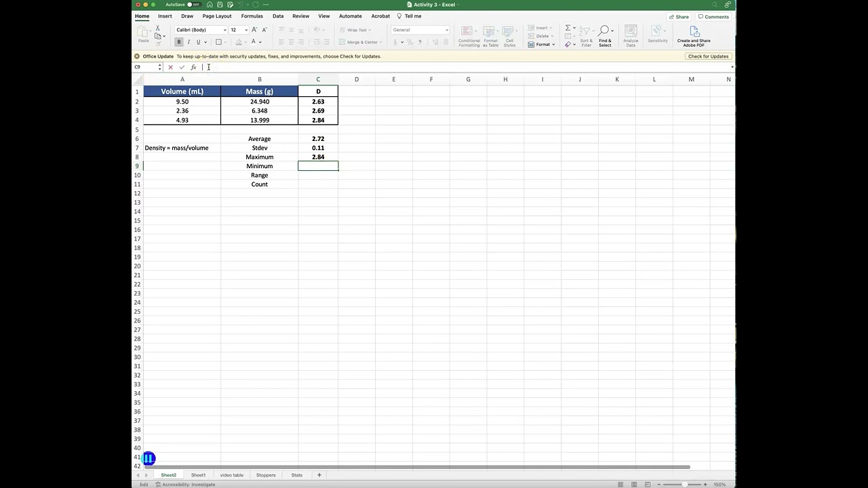Open the Delete cells dropdown
The width and height of the screenshot is (868, 488).
coord(543,36)
